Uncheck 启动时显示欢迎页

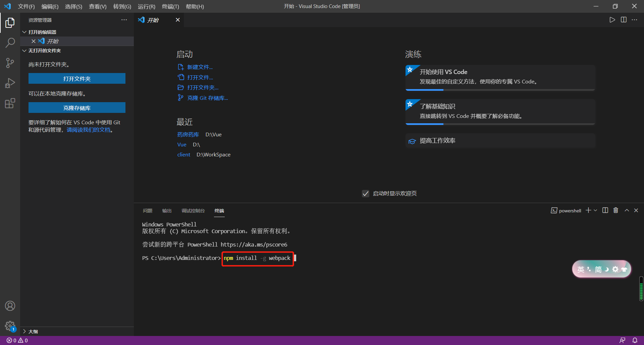tap(365, 193)
